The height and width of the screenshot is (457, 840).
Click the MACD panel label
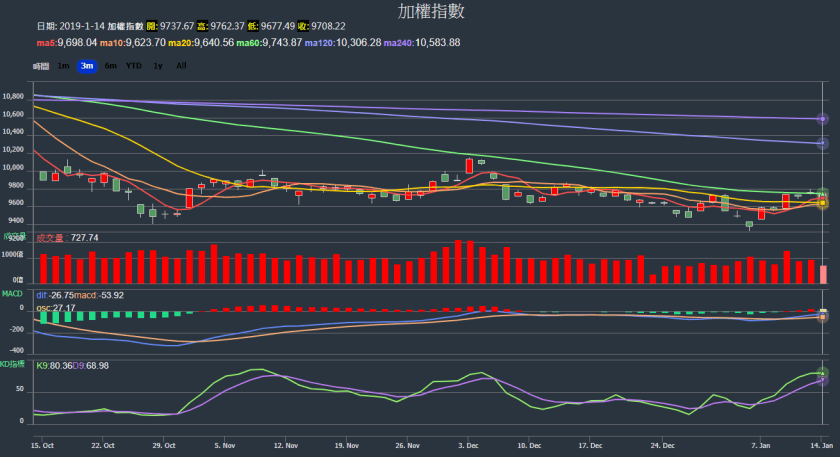coord(12,294)
